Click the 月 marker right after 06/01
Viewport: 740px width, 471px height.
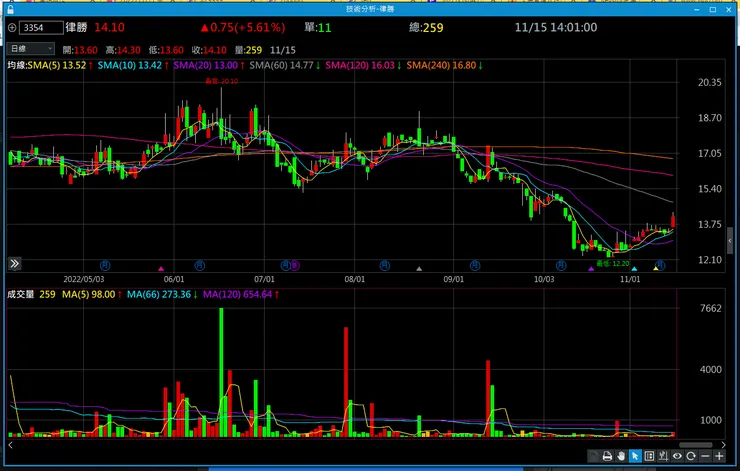(200, 266)
